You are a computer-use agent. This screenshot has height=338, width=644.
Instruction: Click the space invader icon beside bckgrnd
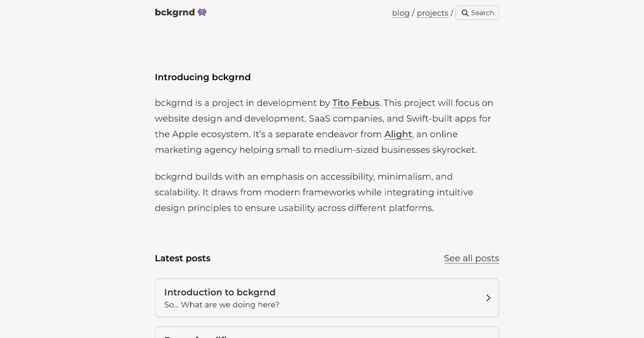pos(202,12)
